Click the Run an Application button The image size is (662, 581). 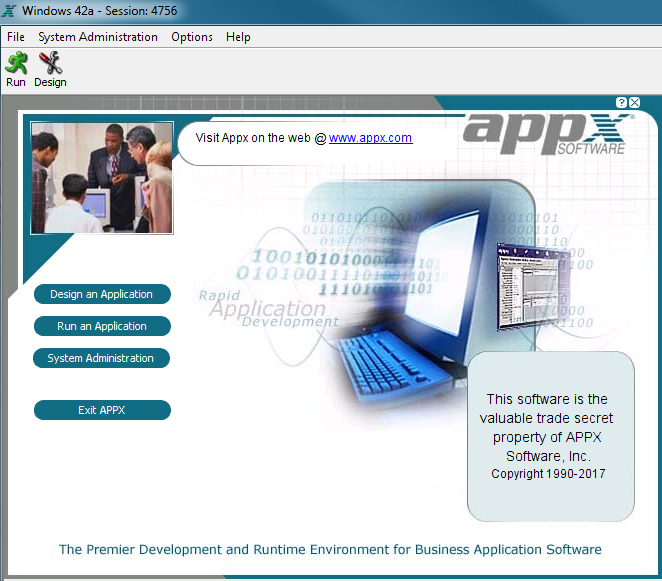click(102, 326)
